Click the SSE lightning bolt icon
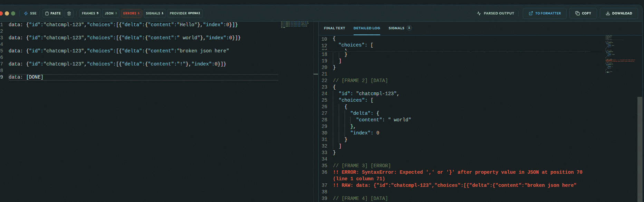Screen dimensions: 644x202 [x=26, y=13]
